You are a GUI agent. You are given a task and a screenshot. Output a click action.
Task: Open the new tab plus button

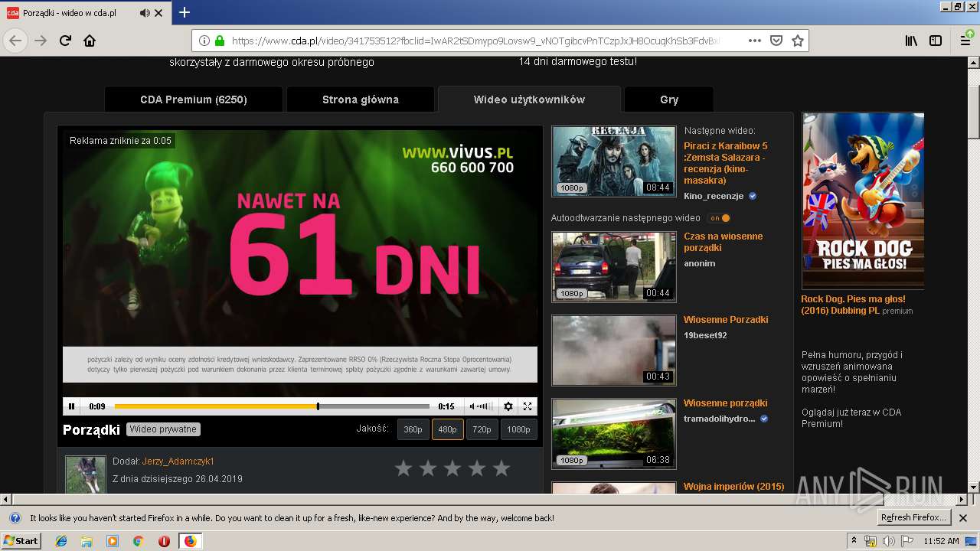coord(185,12)
